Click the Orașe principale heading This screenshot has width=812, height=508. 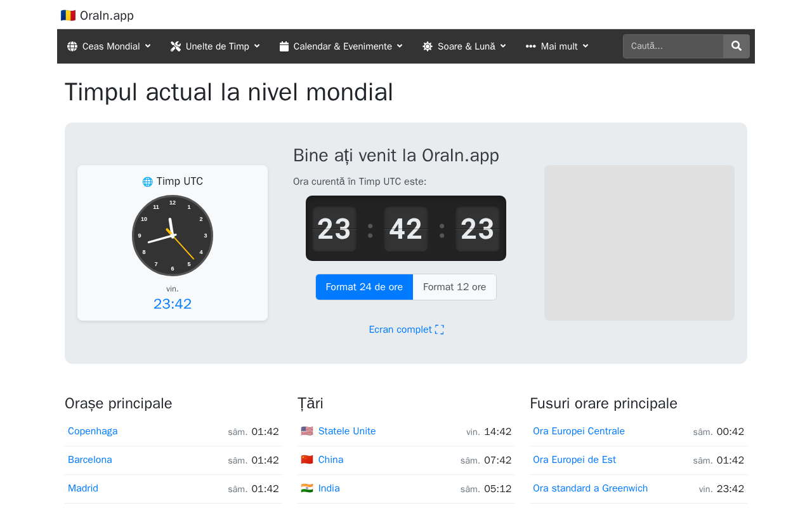pyautogui.click(x=119, y=403)
